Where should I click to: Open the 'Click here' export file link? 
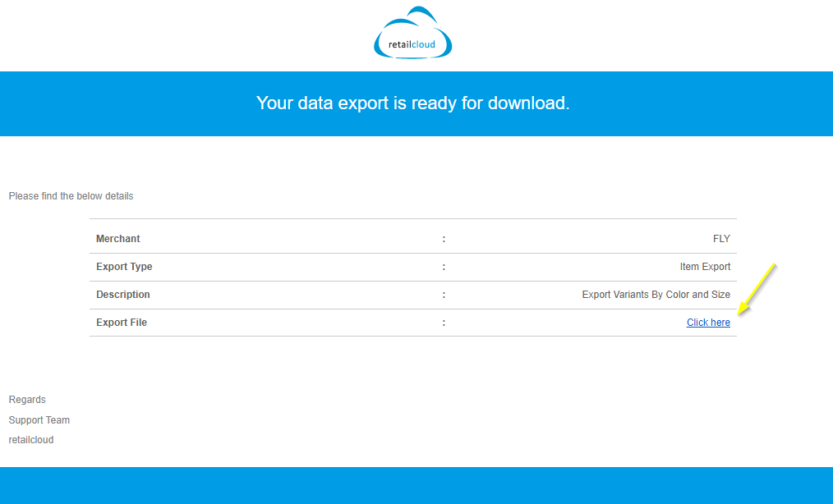pyautogui.click(x=708, y=323)
